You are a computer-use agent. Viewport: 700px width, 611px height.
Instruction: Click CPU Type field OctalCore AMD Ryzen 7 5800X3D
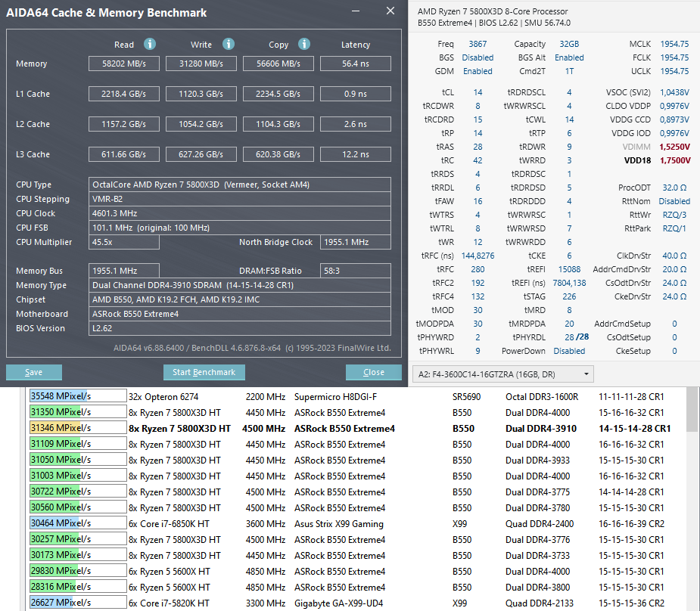point(240,185)
